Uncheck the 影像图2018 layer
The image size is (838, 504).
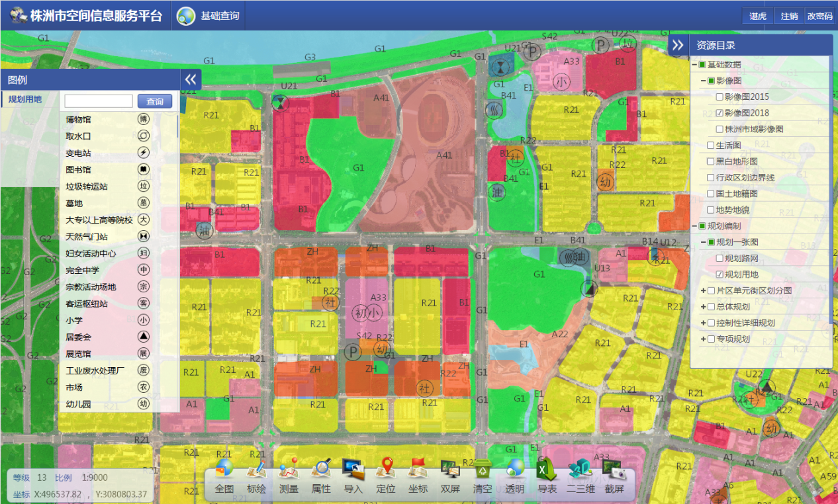[x=720, y=113]
